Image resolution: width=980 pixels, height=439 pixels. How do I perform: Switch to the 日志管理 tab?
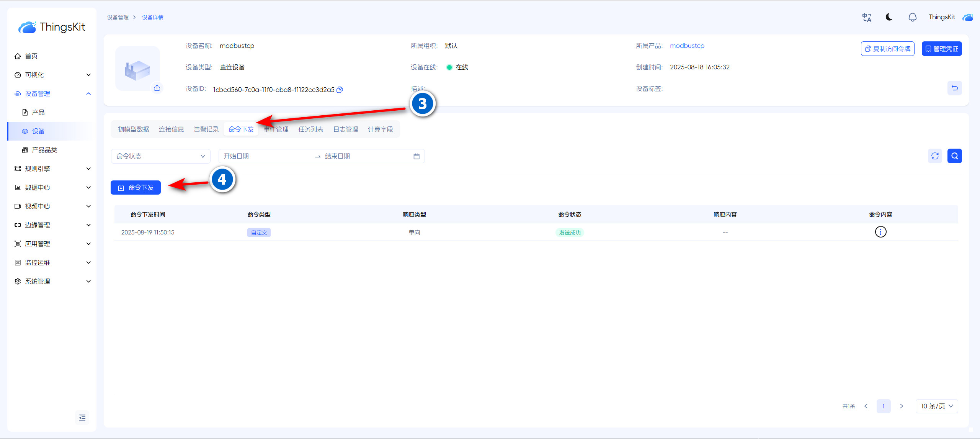345,129
